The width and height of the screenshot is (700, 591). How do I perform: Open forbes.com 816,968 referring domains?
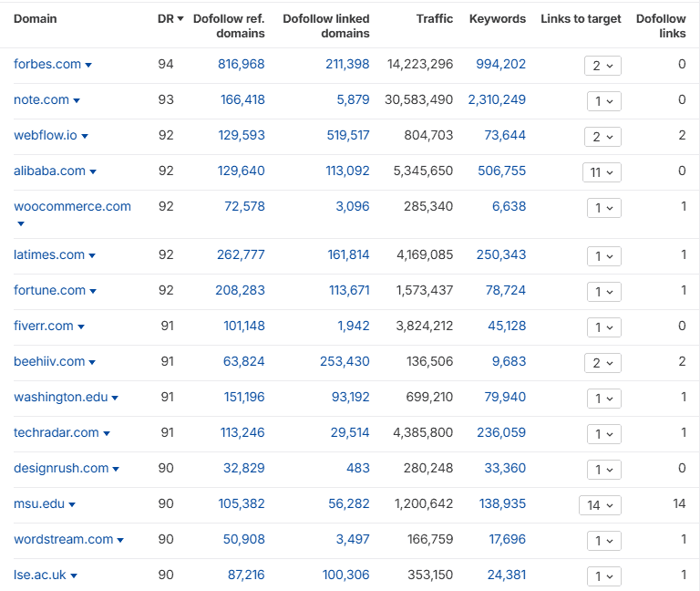point(241,64)
